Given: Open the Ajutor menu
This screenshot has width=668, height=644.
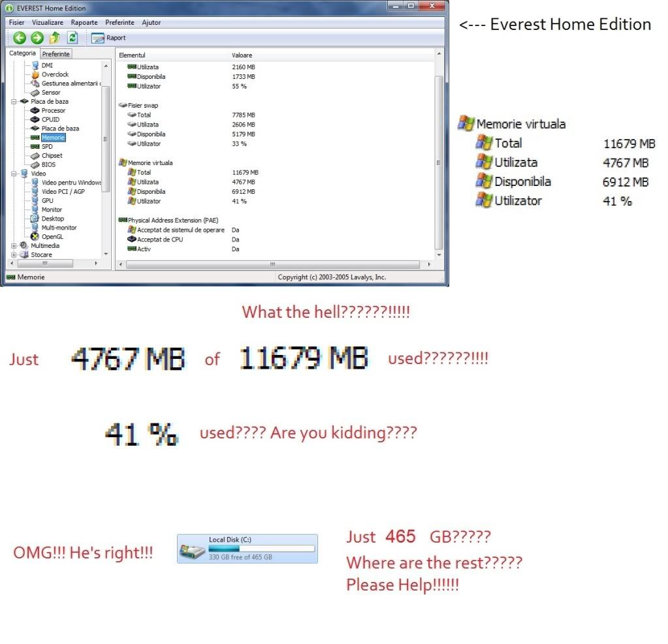Looking at the screenshot, I should (x=151, y=23).
